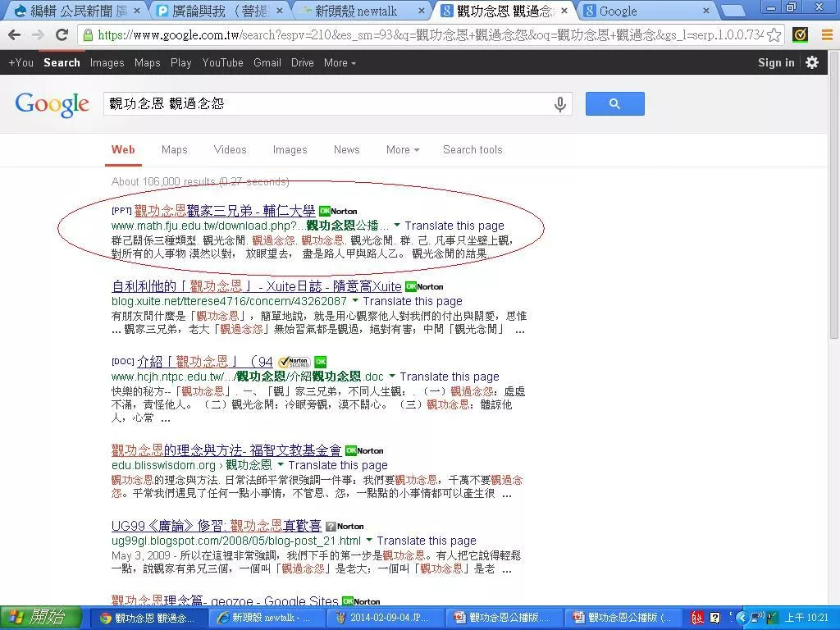
Task: Expand the options arrow on the blog.xuite.net result
Action: [355, 300]
